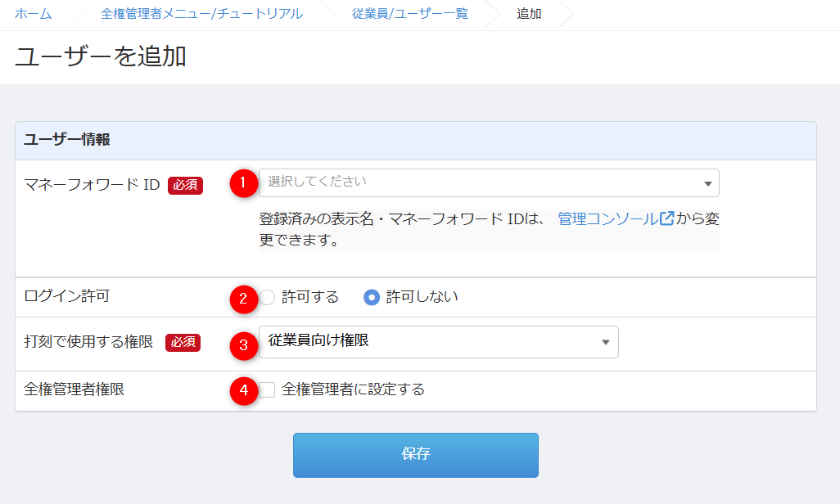840x504 pixels.
Task: Open 全権管理者メニュー/チュートリアル breadcrumb
Action: click(x=201, y=14)
